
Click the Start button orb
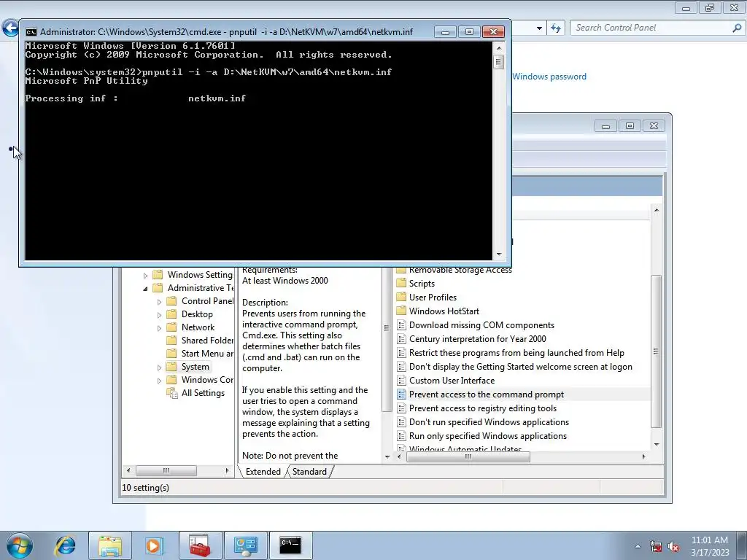(19, 545)
